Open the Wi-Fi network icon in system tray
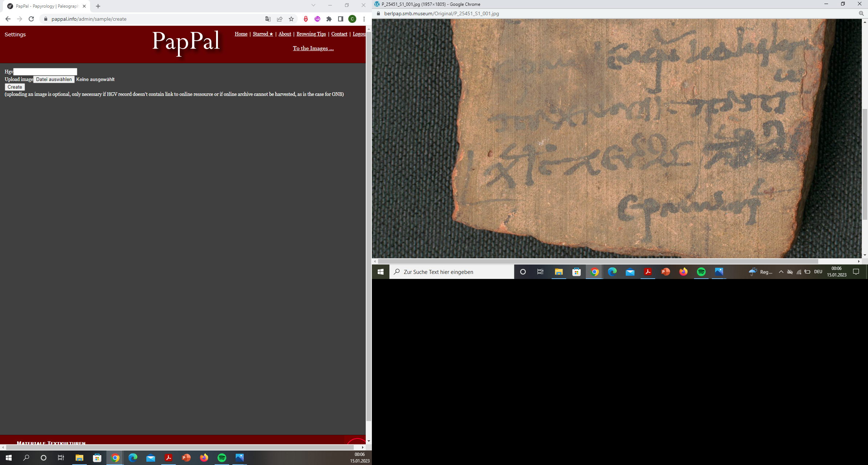The image size is (868, 465). 799,272
